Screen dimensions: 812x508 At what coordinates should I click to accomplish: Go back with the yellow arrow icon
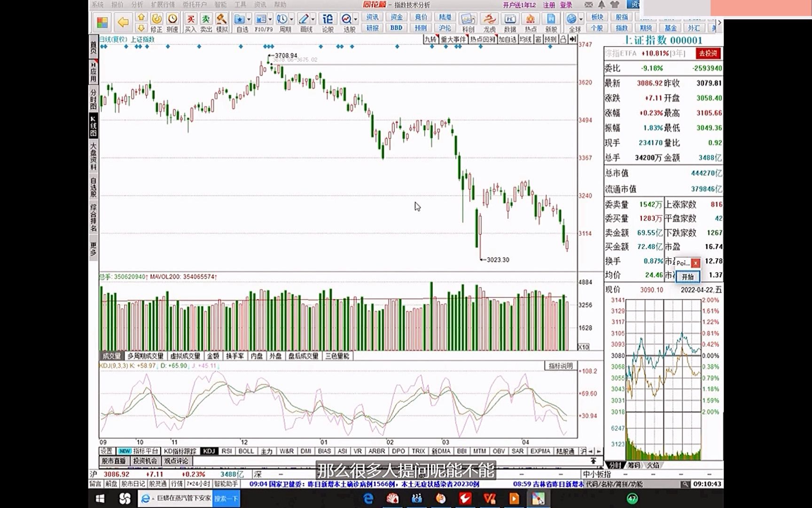[123, 22]
